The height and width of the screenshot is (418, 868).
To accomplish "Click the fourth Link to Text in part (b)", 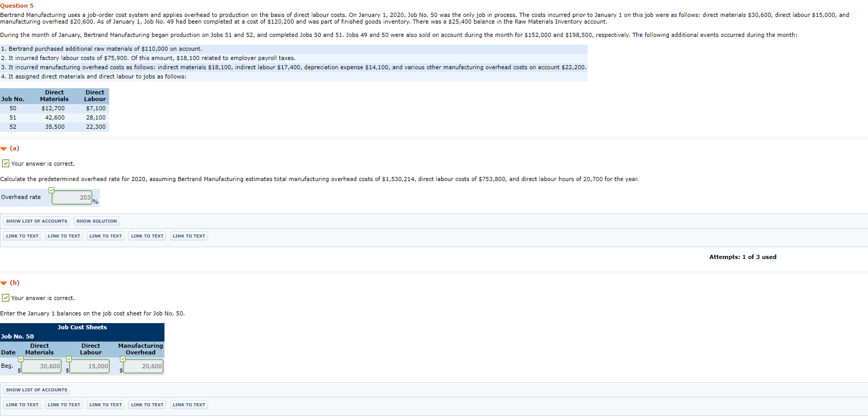I will pos(147,405).
